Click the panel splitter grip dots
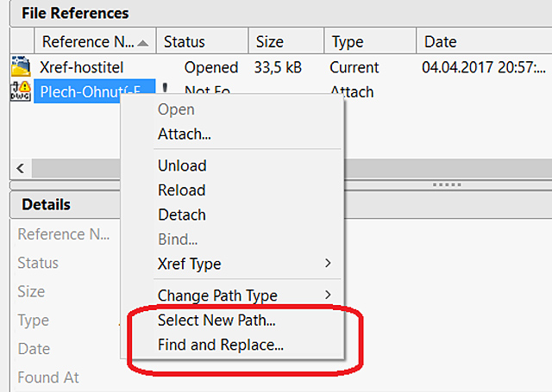This screenshot has height=392, width=552. (447, 184)
